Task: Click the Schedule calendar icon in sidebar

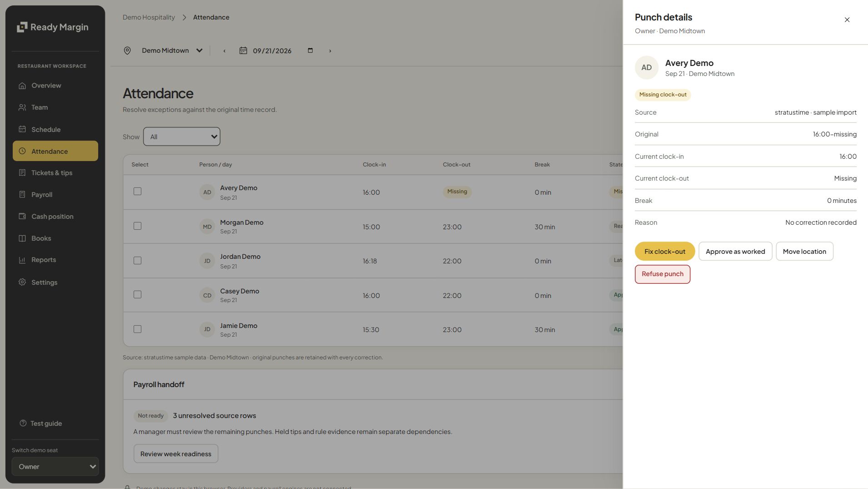Action: tap(22, 129)
